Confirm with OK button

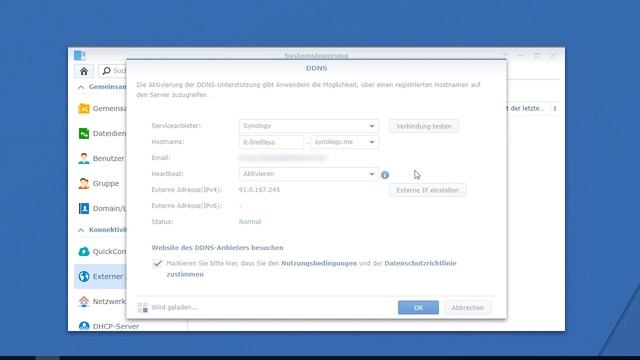418,308
